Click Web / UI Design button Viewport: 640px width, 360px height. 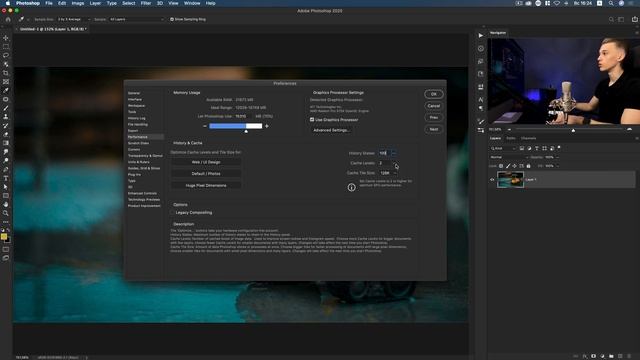click(206, 162)
